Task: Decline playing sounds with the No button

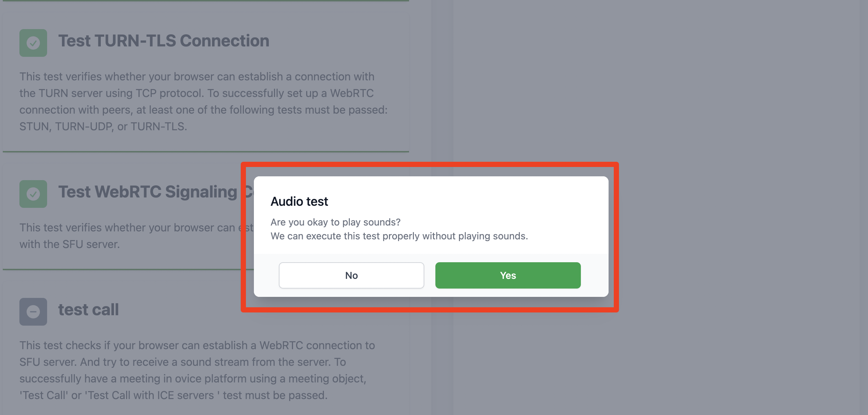Action: [x=351, y=275]
